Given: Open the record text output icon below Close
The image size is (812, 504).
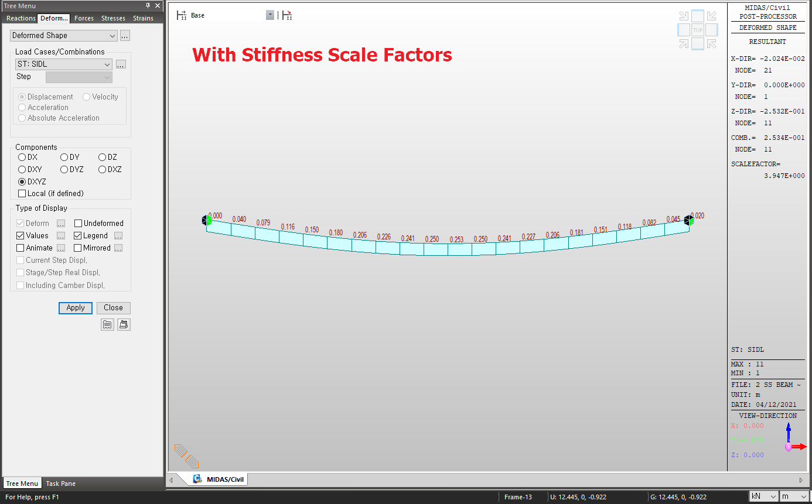Looking at the screenshot, I should [107, 324].
